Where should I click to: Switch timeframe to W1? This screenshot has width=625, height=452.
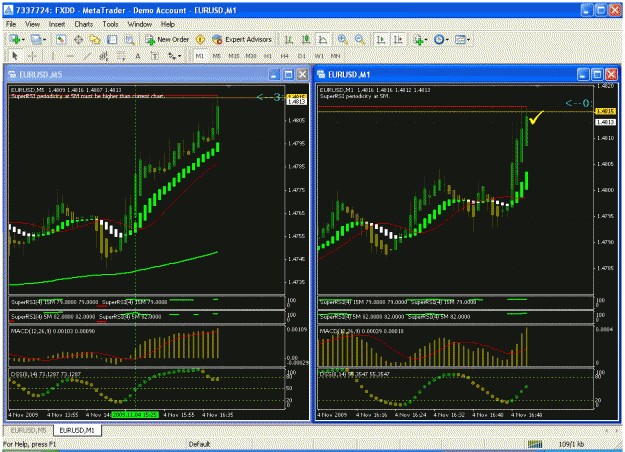tap(319, 56)
